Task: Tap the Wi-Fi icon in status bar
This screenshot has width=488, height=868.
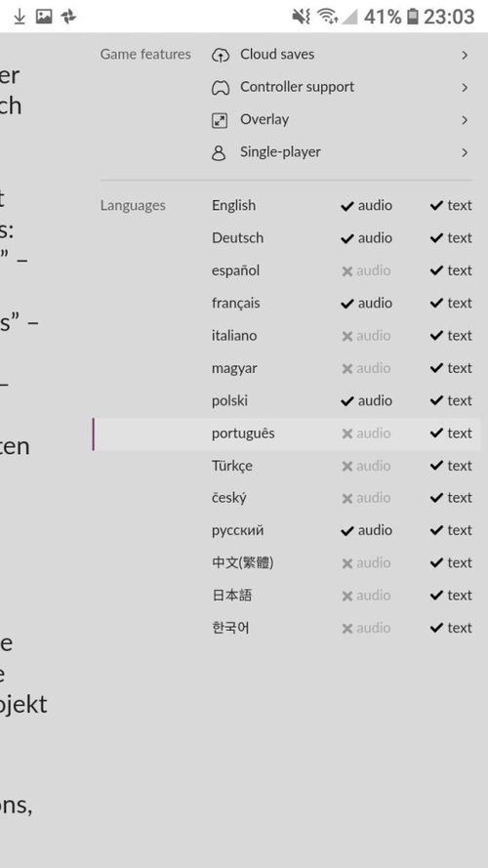Action: pyautogui.click(x=328, y=18)
